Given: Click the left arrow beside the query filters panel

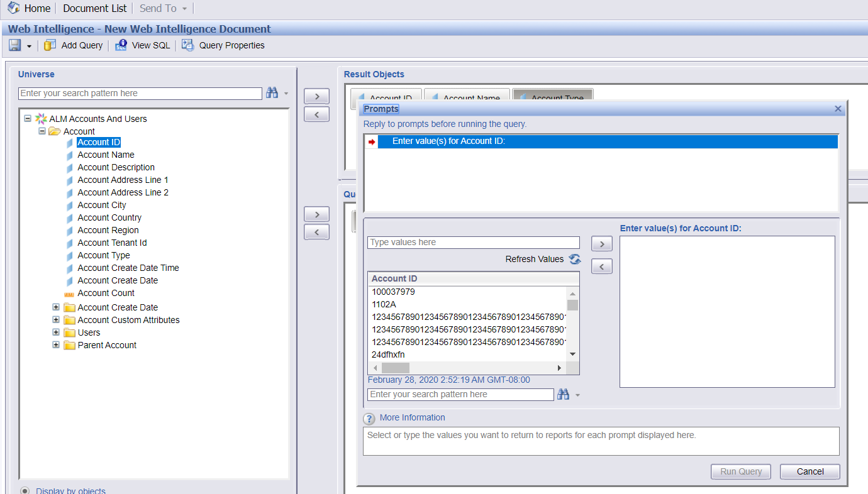Looking at the screenshot, I should [316, 232].
